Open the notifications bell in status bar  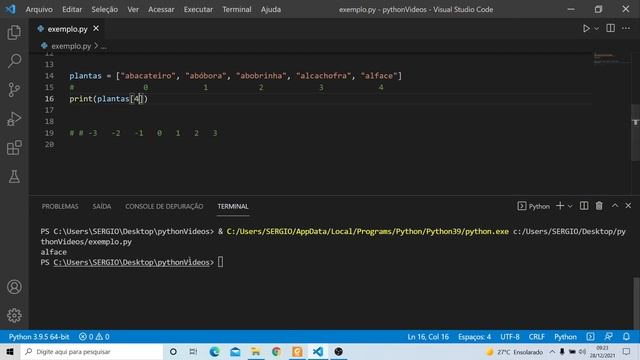[626, 337]
